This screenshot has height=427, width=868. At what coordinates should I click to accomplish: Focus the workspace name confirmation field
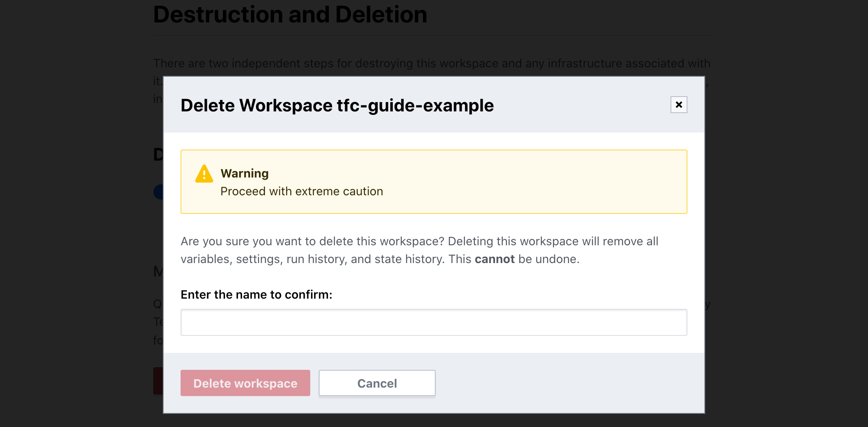(x=434, y=322)
